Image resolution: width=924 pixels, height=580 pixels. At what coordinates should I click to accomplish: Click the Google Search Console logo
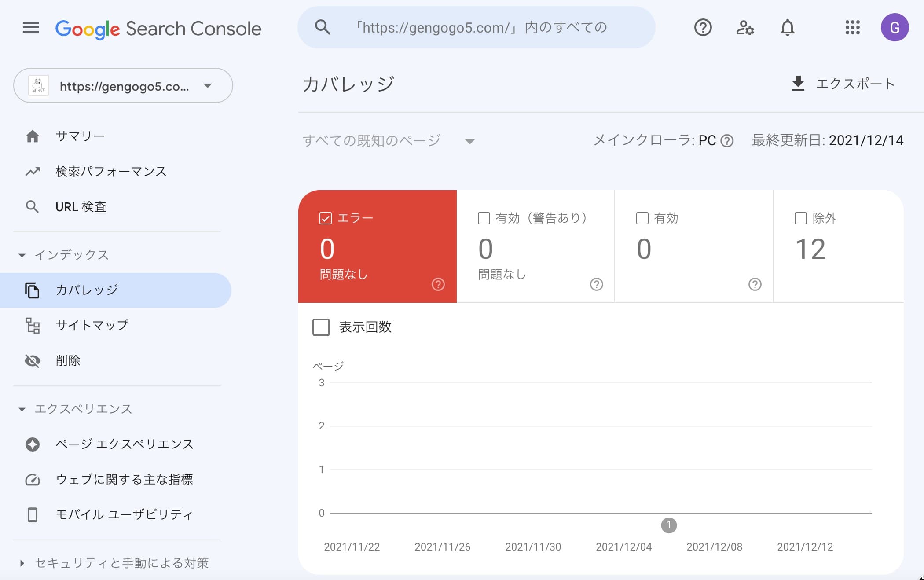click(x=158, y=29)
